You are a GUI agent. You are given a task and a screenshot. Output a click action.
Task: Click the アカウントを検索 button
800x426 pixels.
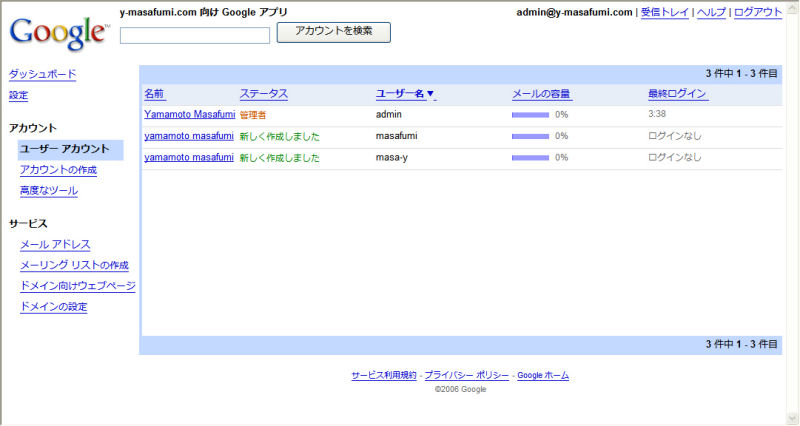[334, 32]
